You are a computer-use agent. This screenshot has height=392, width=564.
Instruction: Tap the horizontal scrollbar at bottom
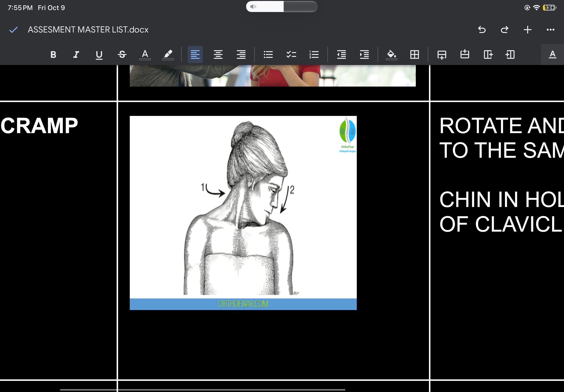pos(203,390)
